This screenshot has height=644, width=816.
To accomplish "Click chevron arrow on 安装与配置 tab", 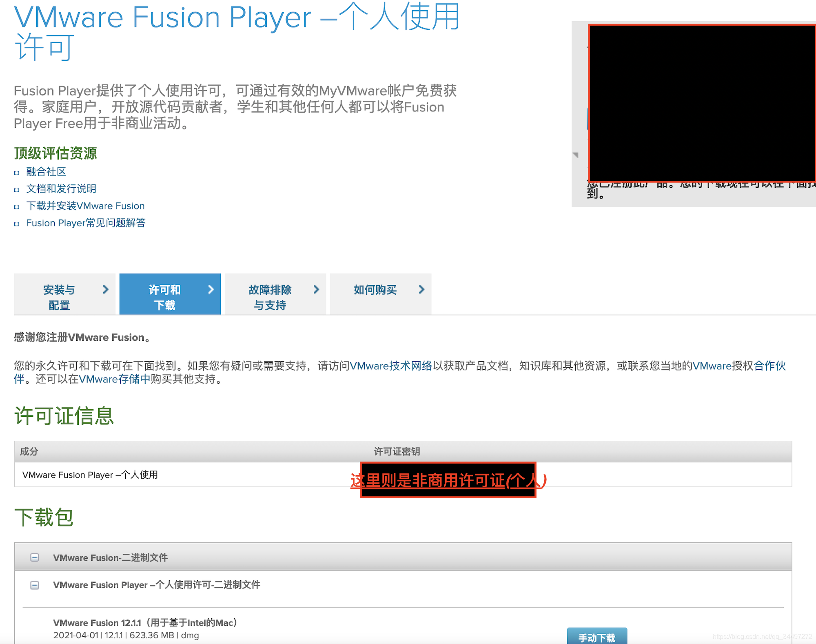I will 106,290.
